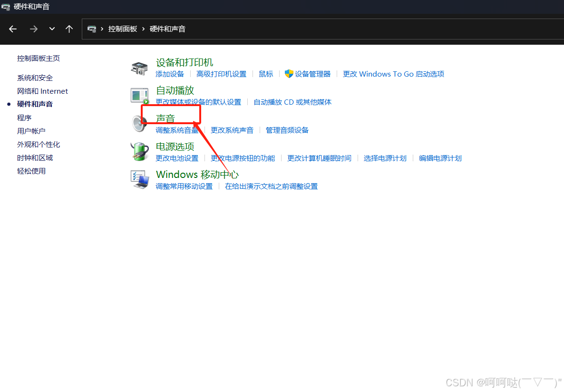Click the 自动播放 media icon
Screen dimensions: 564x392
(x=139, y=96)
